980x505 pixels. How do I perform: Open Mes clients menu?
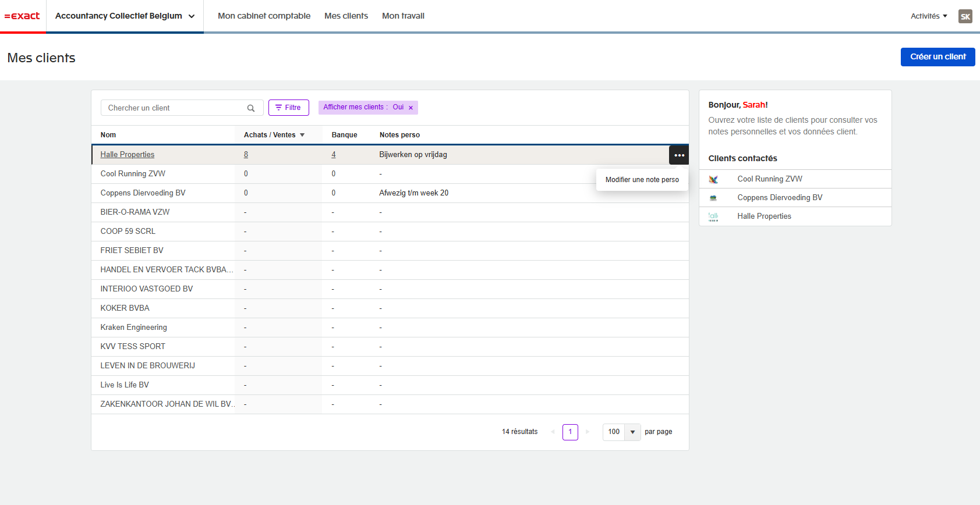[346, 16]
